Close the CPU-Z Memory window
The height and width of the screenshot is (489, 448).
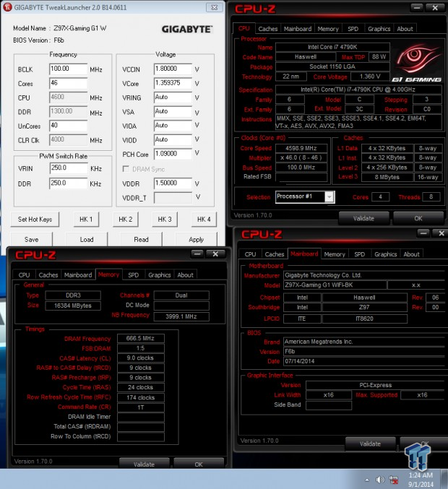coord(215,254)
